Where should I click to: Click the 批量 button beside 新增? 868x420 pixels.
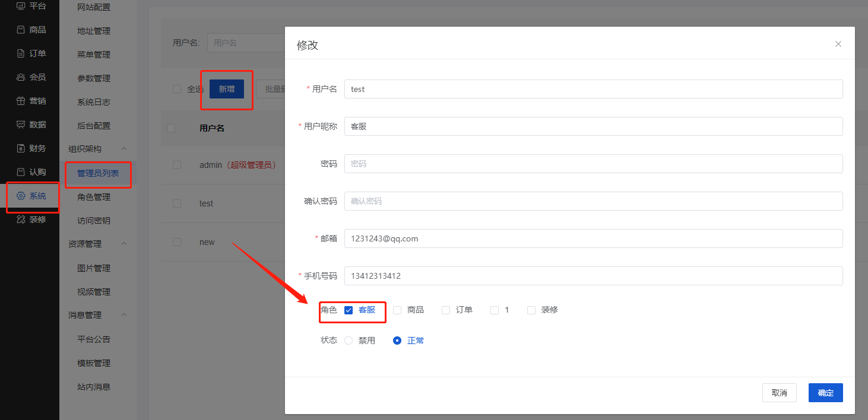tap(271, 89)
